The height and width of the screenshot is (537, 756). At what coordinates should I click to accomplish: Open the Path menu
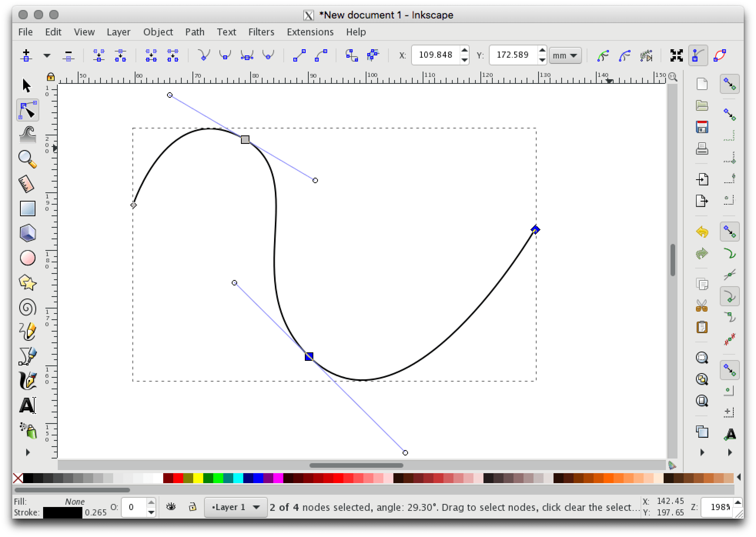click(195, 32)
